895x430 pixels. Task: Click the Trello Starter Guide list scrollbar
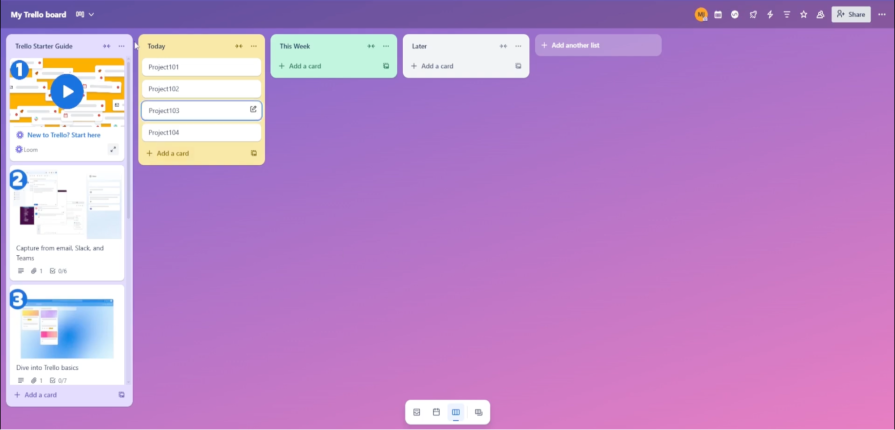pyautogui.click(x=128, y=140)
